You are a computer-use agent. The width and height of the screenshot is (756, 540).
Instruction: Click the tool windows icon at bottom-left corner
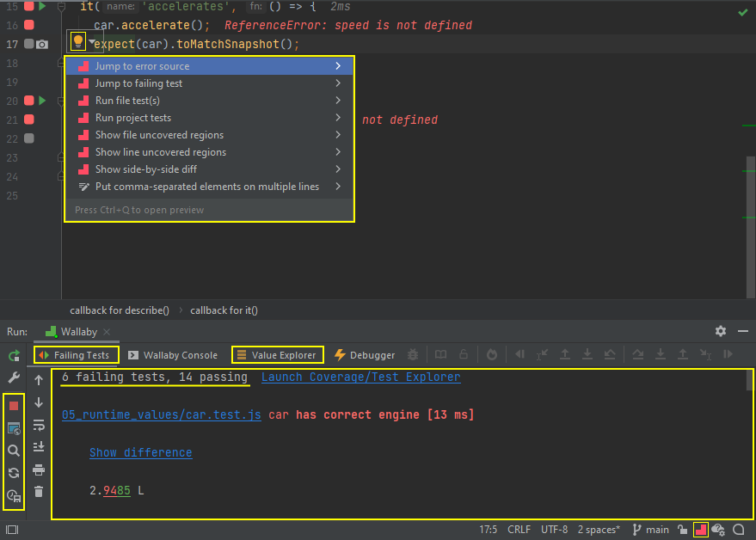[13, 530]
